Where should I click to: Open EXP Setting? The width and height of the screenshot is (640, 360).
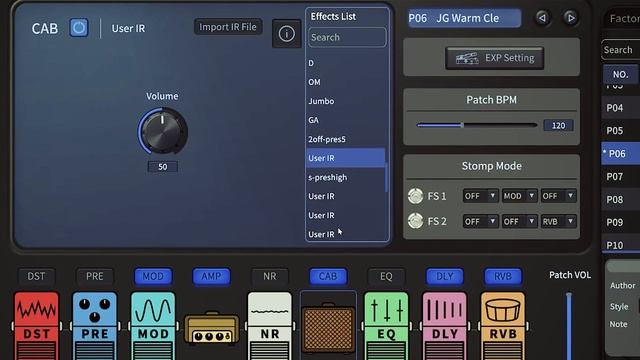coord(494,58)
